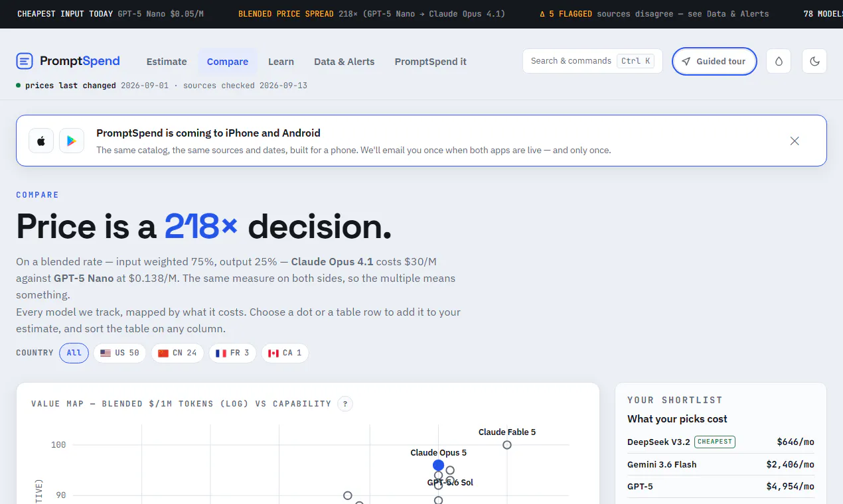Toggle dark mode with moon icon
843x504 pixels.
(x=814, y=61)
